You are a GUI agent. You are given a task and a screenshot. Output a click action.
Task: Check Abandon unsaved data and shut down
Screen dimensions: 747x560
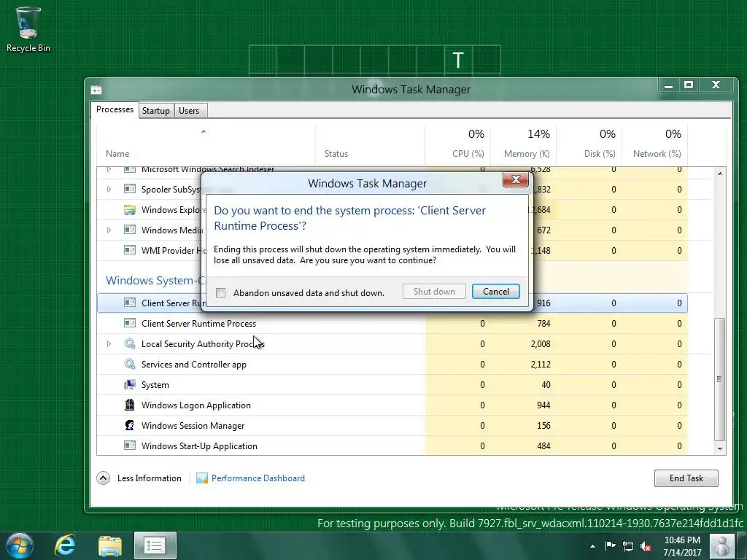click(x=220, y=293)
